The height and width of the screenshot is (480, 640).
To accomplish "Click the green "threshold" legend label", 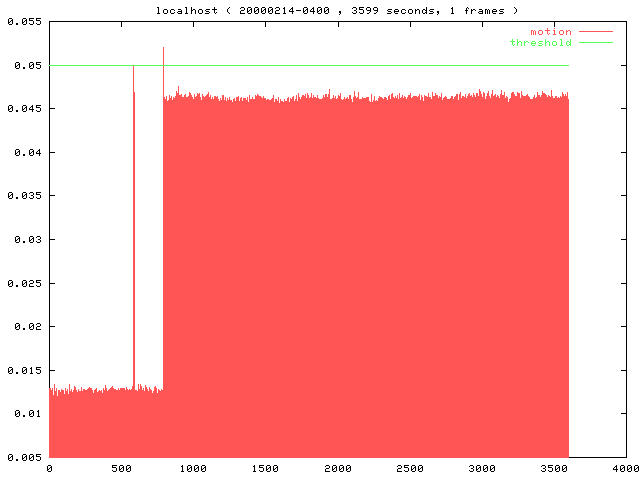I will [541, 43].
